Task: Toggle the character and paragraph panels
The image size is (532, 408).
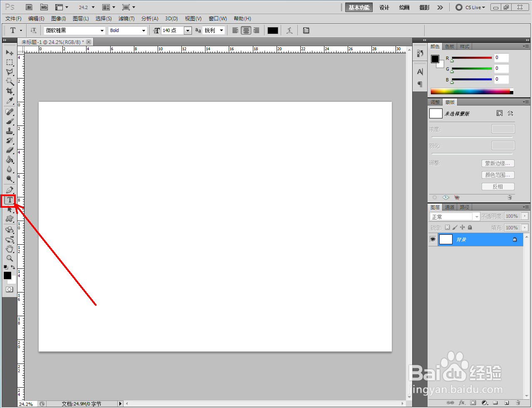Action: point(306,30)
